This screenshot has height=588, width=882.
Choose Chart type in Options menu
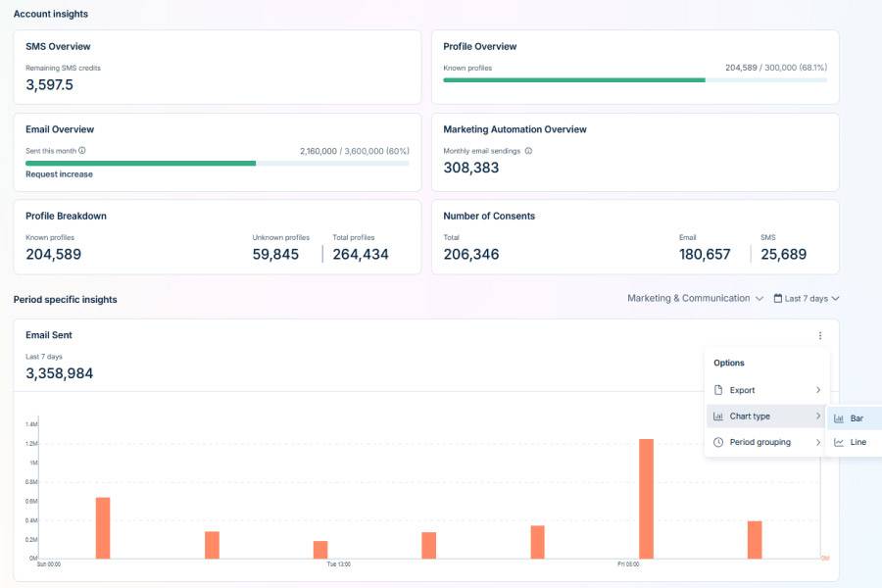click(750, 416)
